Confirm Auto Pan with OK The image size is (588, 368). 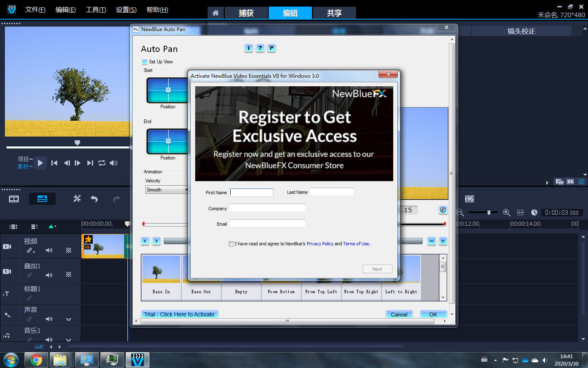(x=433, y=314)
